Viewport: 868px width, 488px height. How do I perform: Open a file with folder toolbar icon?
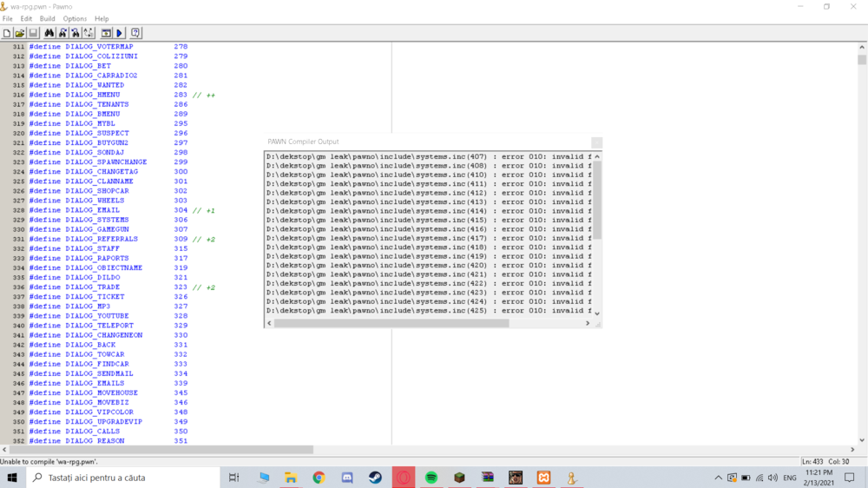20,33
